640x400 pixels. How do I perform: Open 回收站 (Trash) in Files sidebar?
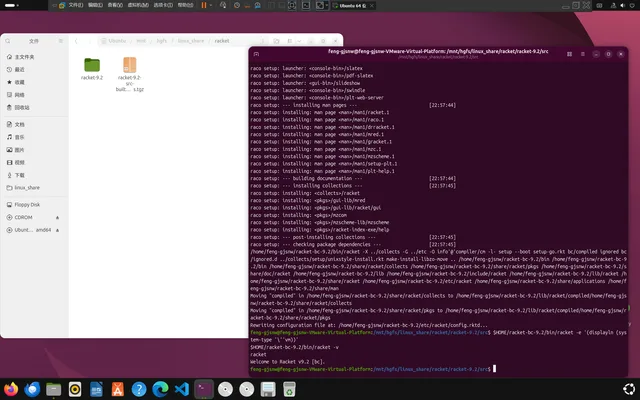click(x=34, y=107)
